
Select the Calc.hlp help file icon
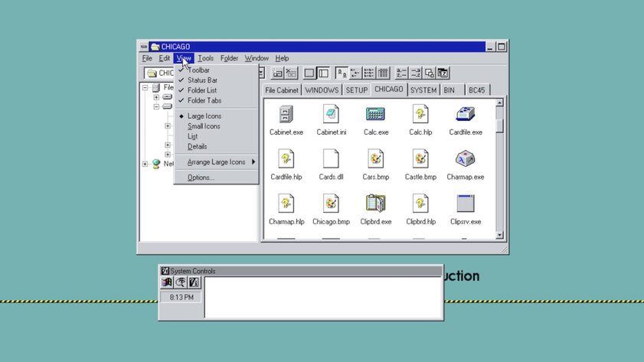click(420, 114)
